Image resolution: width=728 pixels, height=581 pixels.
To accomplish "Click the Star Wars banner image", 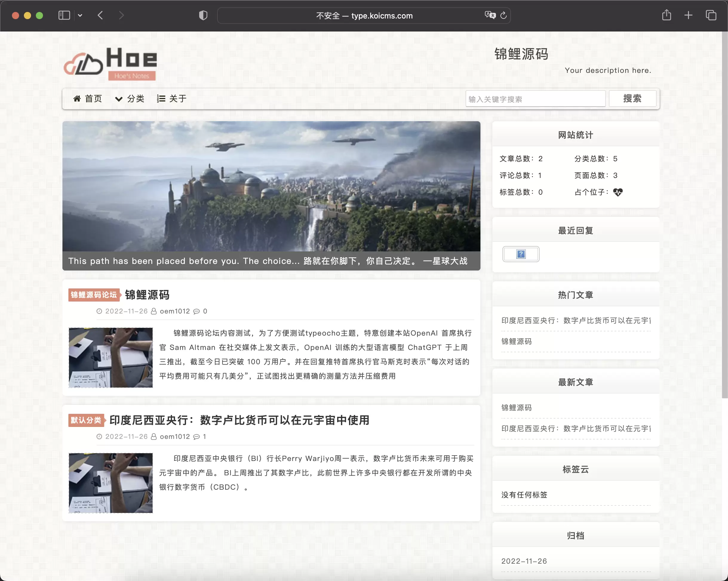I will click(271, 186).
